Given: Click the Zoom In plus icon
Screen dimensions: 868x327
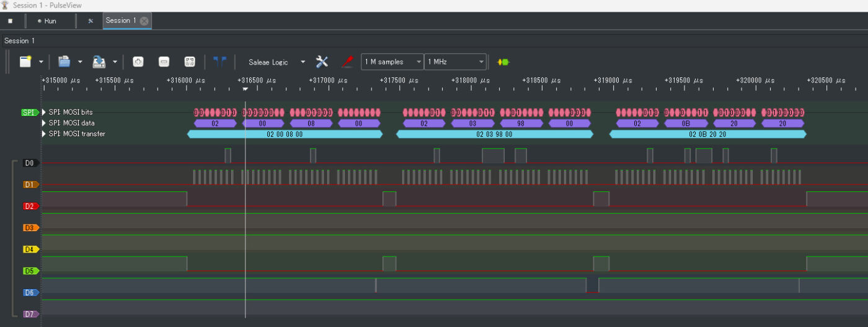Looking at the screenshot, I should coord(138,61).
